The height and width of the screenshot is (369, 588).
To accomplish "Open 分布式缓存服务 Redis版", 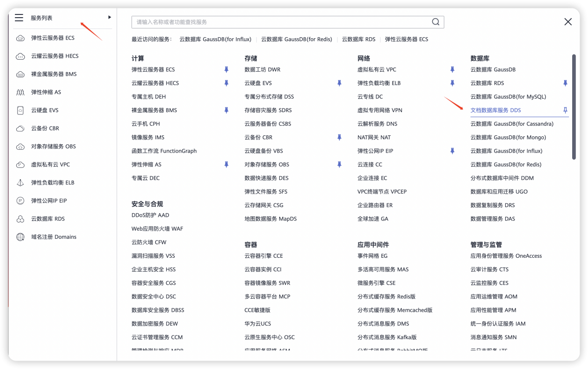I will 386,296.
